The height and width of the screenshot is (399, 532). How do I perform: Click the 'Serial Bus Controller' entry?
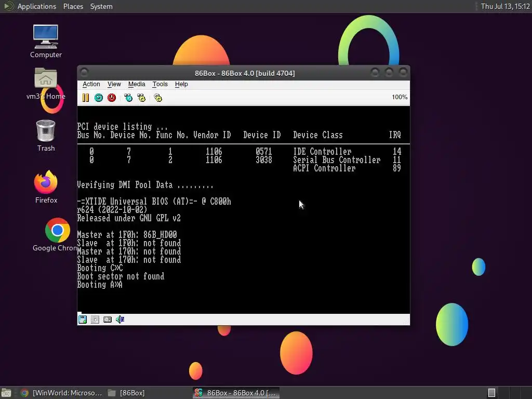point(337,160)
